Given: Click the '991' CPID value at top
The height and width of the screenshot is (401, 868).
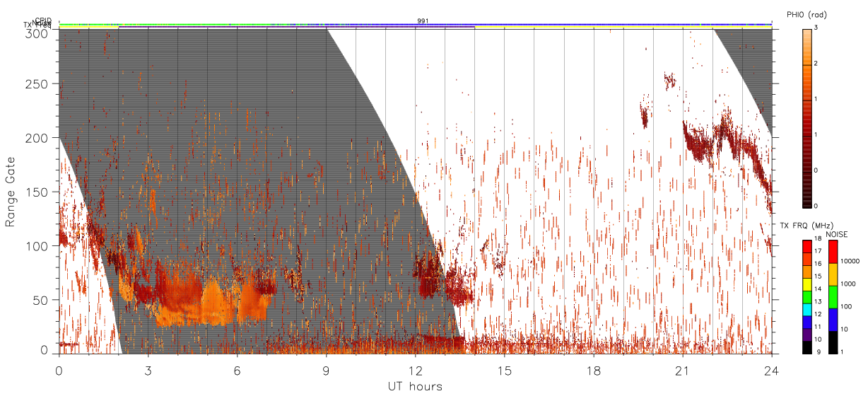Looking at the screenshot, I should click(423, 21).
